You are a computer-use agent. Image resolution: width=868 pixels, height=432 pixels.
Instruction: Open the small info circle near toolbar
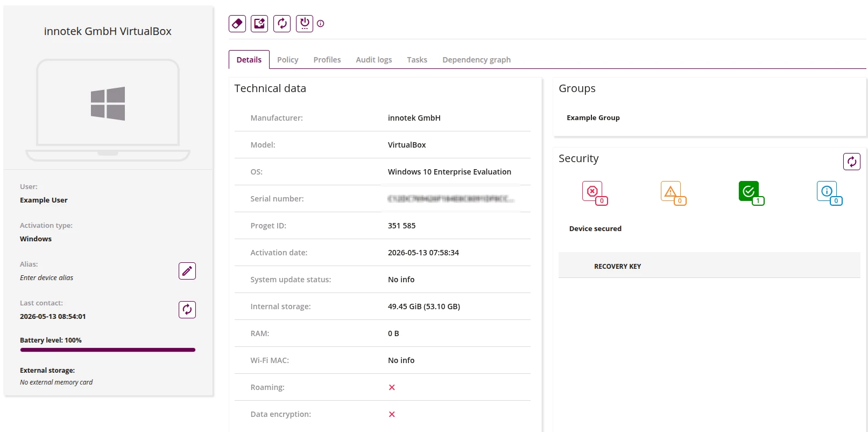click(321, 24)
